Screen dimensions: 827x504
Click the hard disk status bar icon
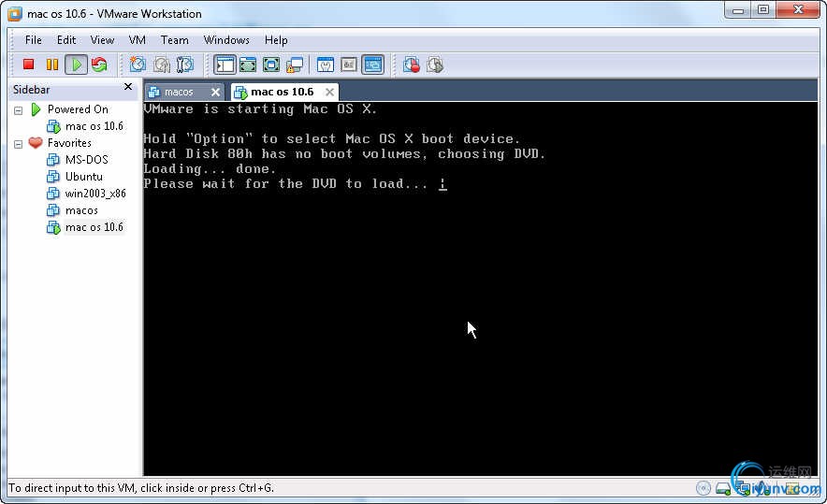723,489
